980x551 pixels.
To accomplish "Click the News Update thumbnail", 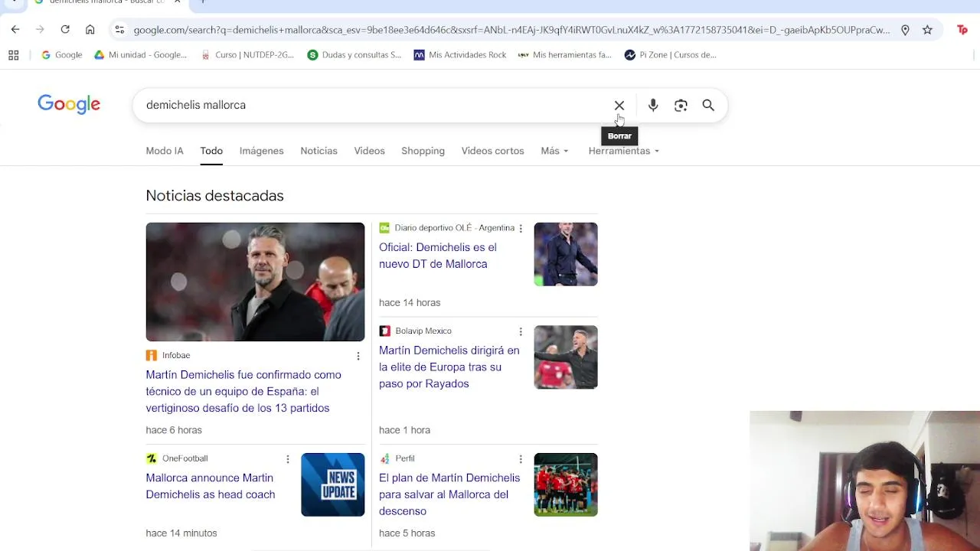I will tap(333, 484).
